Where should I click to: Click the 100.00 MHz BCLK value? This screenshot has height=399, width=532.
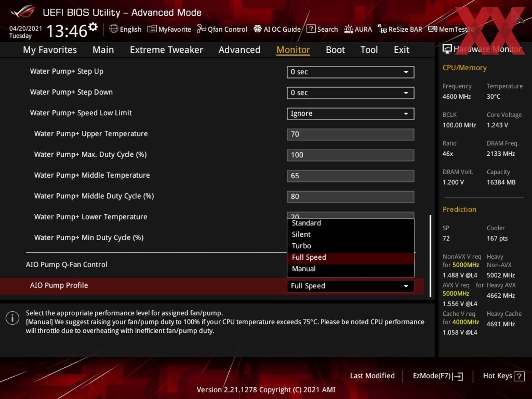(459, 125)
